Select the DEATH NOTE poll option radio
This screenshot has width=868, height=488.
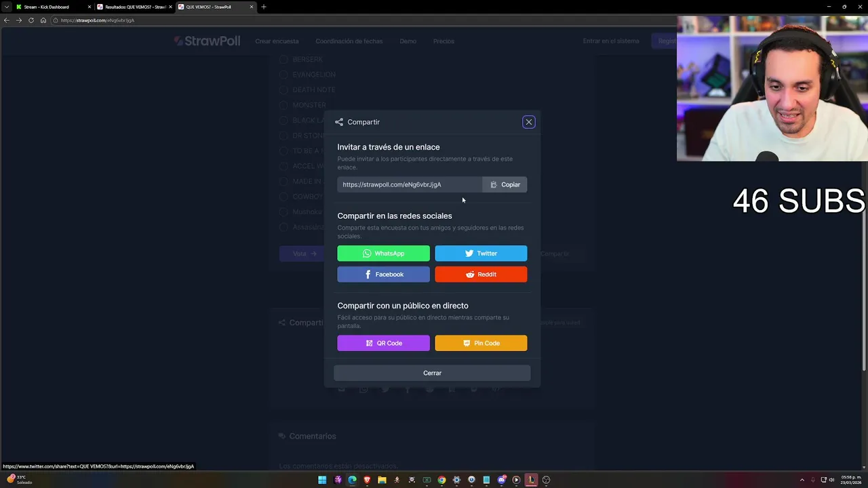284,89
